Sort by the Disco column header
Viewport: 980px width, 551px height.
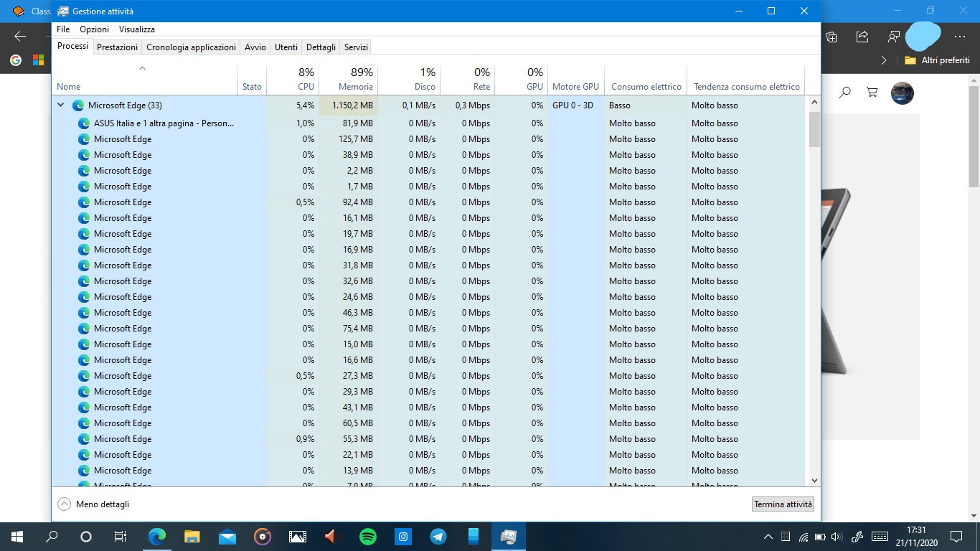click(409, 80)
